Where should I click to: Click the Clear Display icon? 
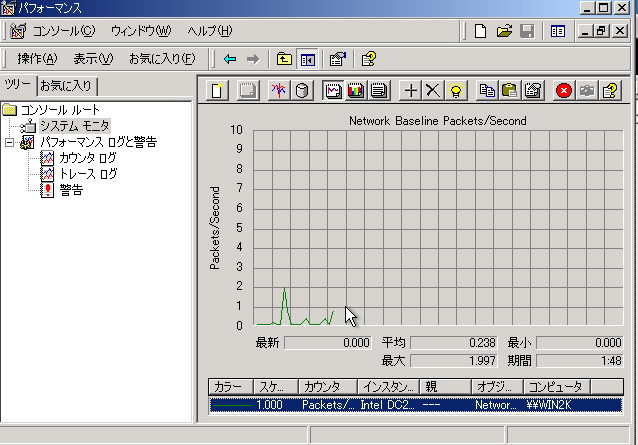[248, 90]
